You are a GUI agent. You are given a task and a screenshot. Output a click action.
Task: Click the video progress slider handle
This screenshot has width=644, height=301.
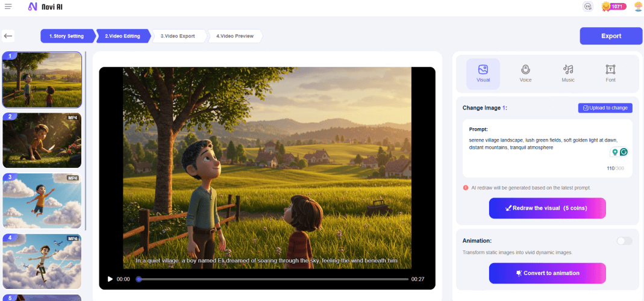coord(139,279)
